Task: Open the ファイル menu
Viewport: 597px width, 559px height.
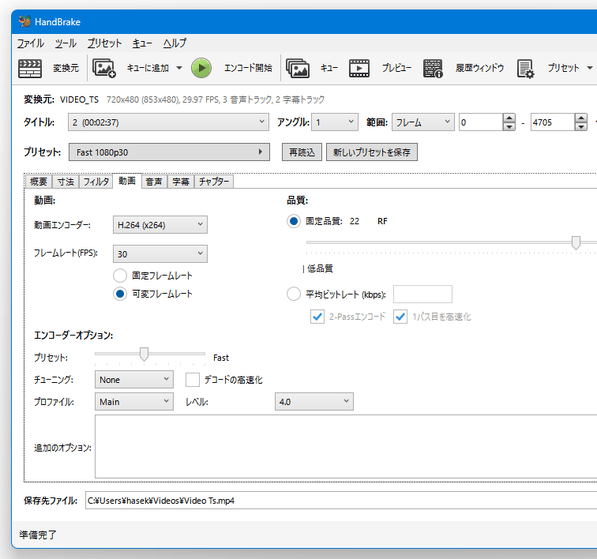Action: (x=30, y=43)
